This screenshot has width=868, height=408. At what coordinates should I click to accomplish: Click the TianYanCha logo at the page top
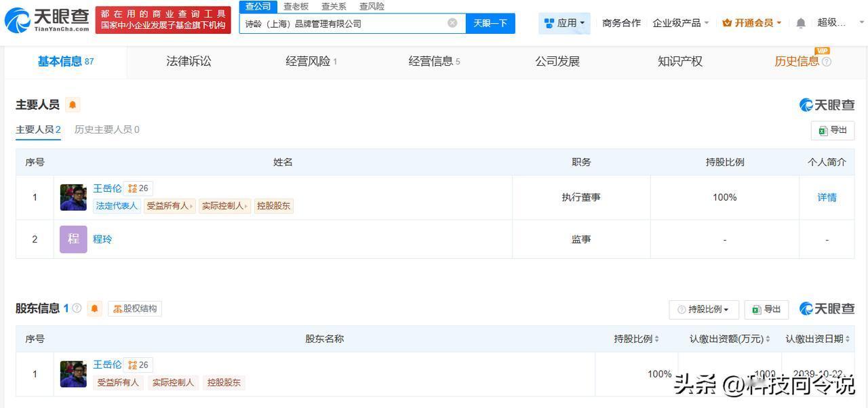[46, 20]
